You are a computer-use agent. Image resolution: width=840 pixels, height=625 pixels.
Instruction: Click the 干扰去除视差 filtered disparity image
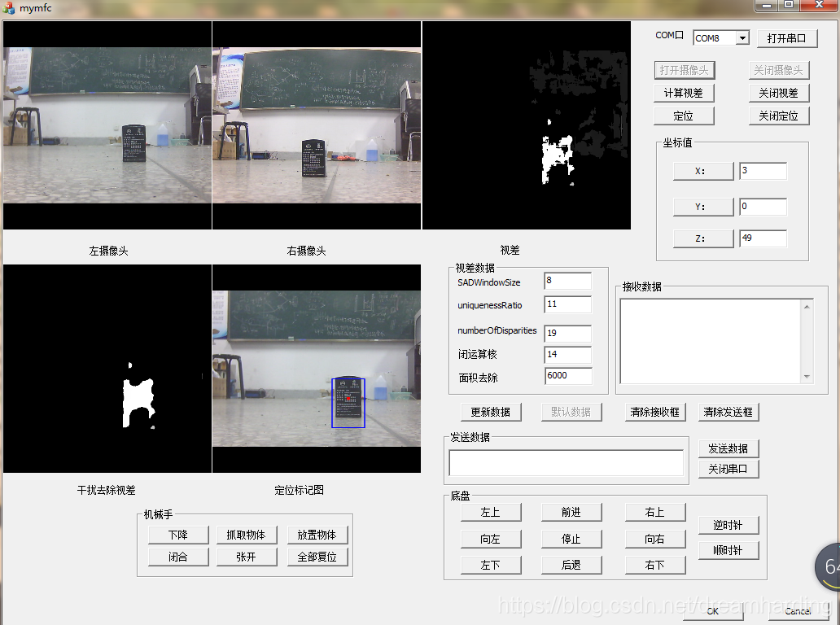click(x=107, y=369)
